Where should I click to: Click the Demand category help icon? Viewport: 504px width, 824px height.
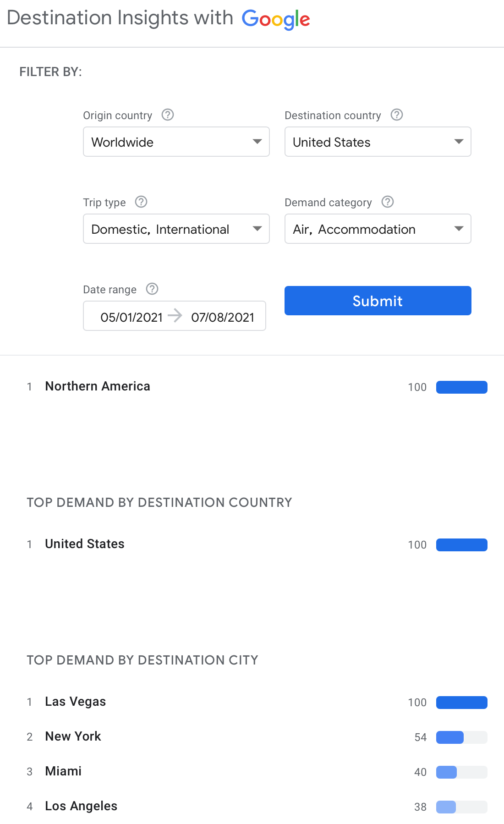click(x=388, y=202)
